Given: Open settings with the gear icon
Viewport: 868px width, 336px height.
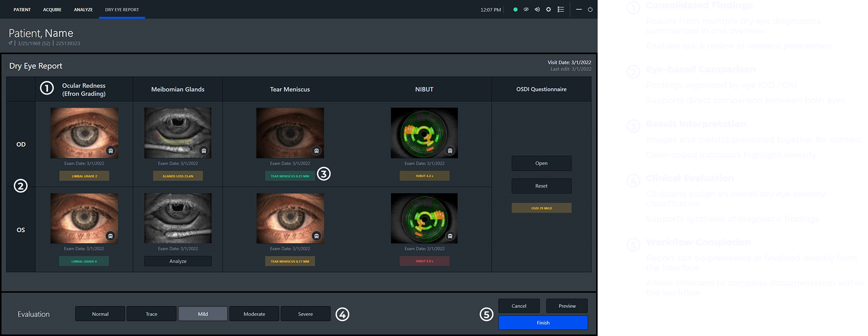Looking at the screenshot, I should (x=548, y=9).
